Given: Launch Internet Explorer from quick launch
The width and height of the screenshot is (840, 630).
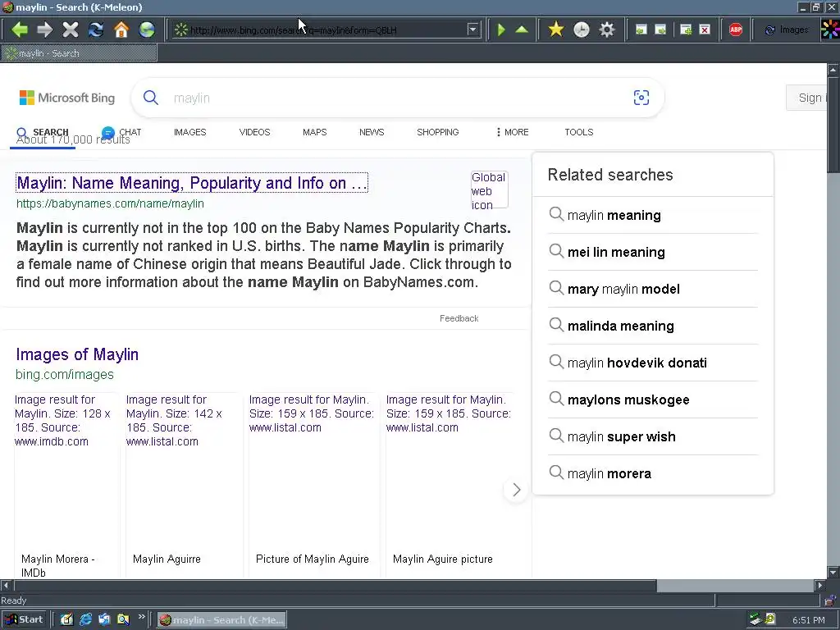Looking at the screenshot, I should 85,620.
